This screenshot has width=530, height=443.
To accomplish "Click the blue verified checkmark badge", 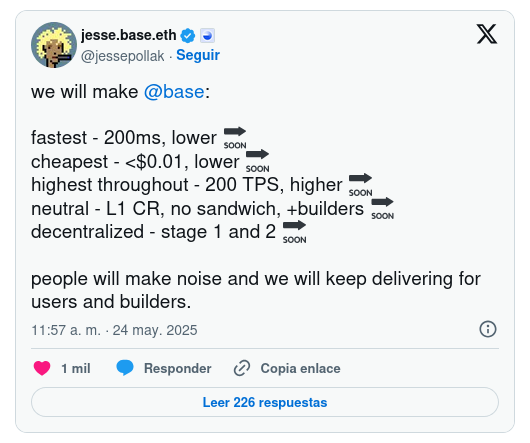I will coord(188,35).
